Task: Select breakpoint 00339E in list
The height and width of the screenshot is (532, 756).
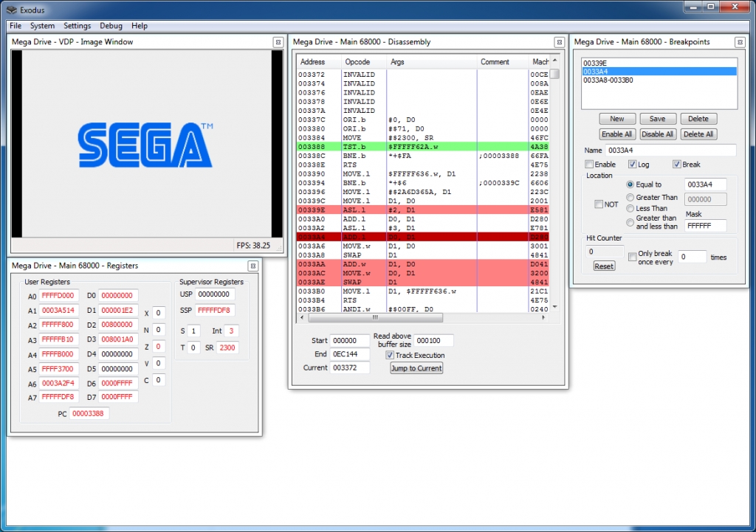Action: click(x=659, y=63)
